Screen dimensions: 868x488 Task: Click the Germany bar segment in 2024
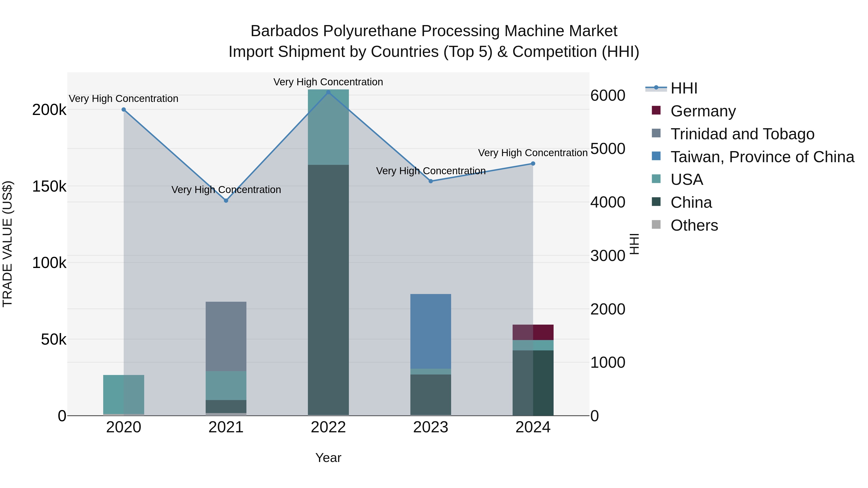coord(533,332)
